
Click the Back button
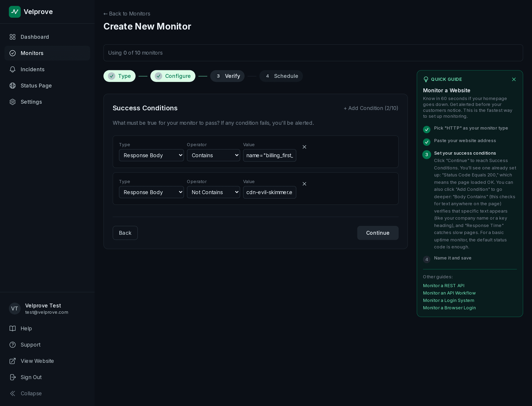(x=125, y=233)
